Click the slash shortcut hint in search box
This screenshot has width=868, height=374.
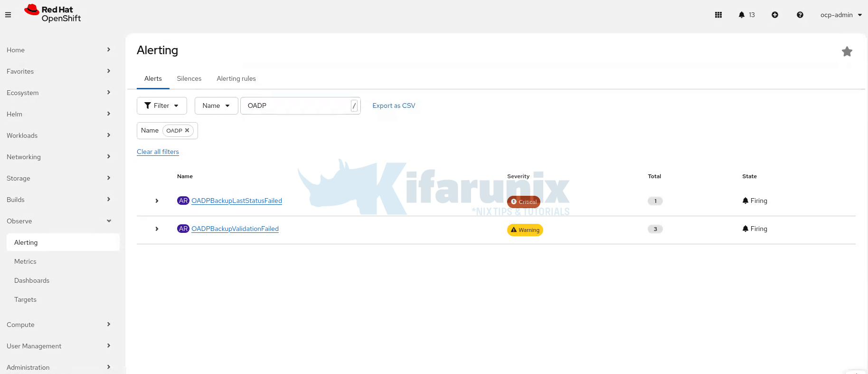[354, 105]
